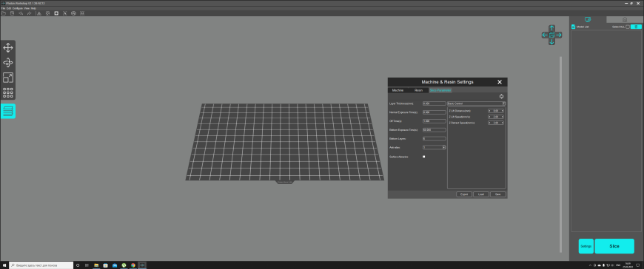644x269 pixels.
Task: Rotate view with the right arrow
Action: point(559,35)
